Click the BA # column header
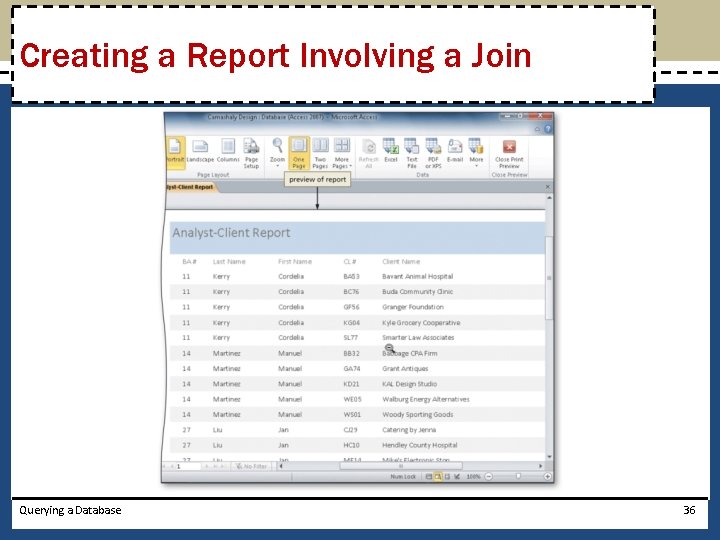Image resolution: width=720 pixels, height=540 pixels. 189,262
